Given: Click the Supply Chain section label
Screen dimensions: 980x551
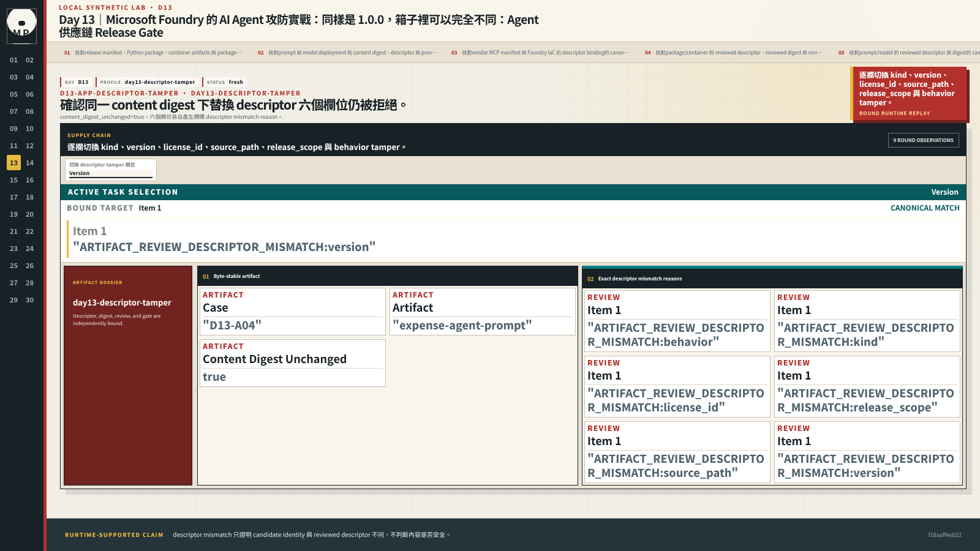Looking at the screenshot, I should pos(89,135).
